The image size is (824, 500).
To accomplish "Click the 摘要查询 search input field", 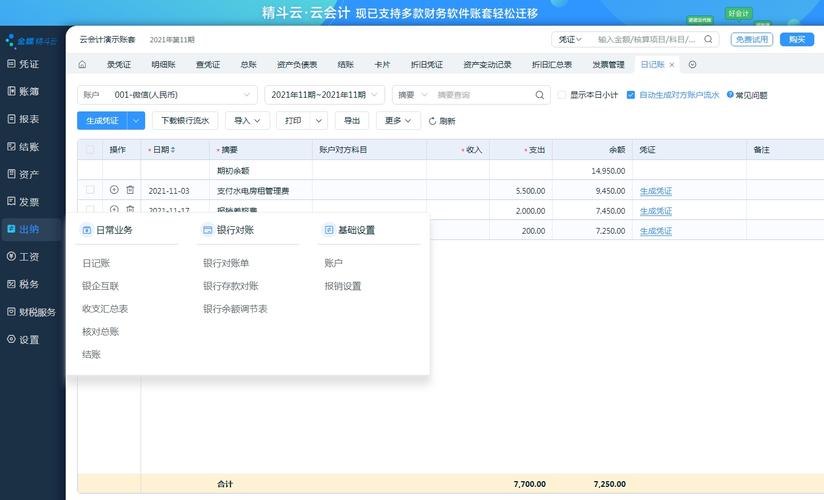I will 483,95.
